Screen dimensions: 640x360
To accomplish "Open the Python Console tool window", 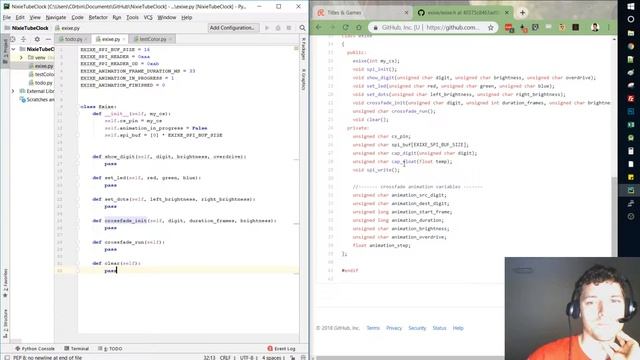I will (x=35, y=349).
